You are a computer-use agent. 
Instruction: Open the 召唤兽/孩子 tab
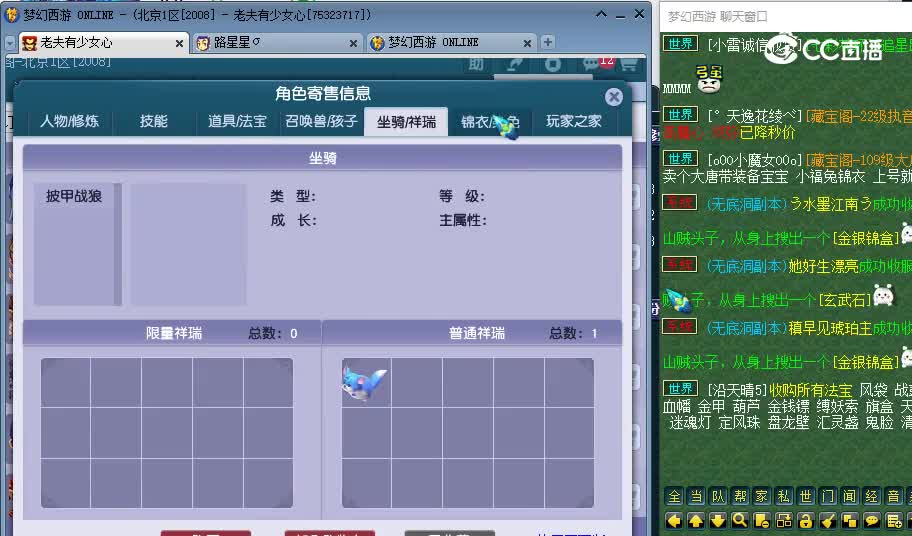tap(321, 121)
